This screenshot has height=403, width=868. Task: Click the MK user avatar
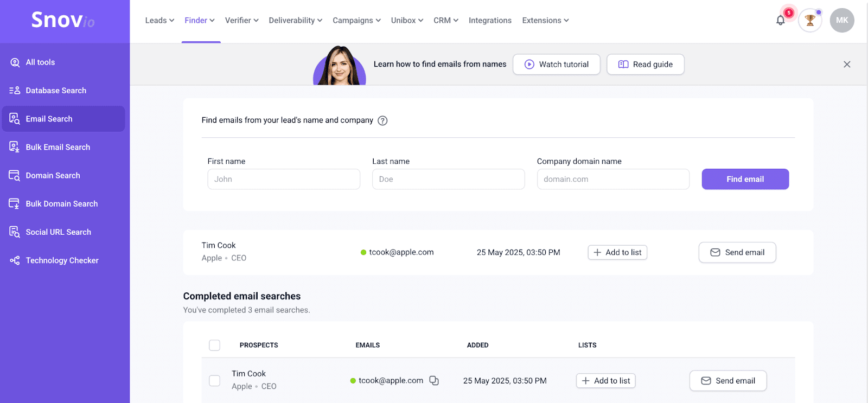841,21
